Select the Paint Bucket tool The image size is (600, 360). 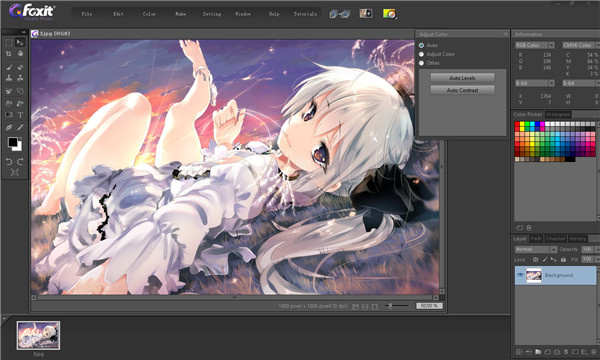pyautogui.click(x=9, y=103)
